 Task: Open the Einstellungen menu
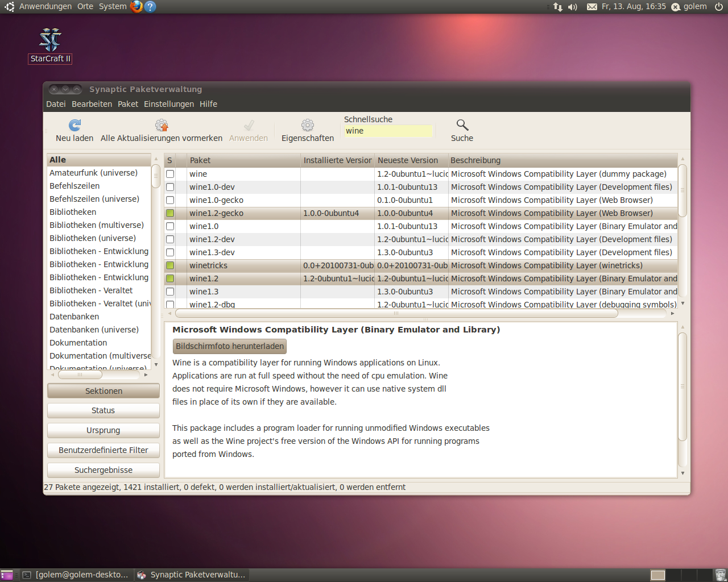point(169,104)
